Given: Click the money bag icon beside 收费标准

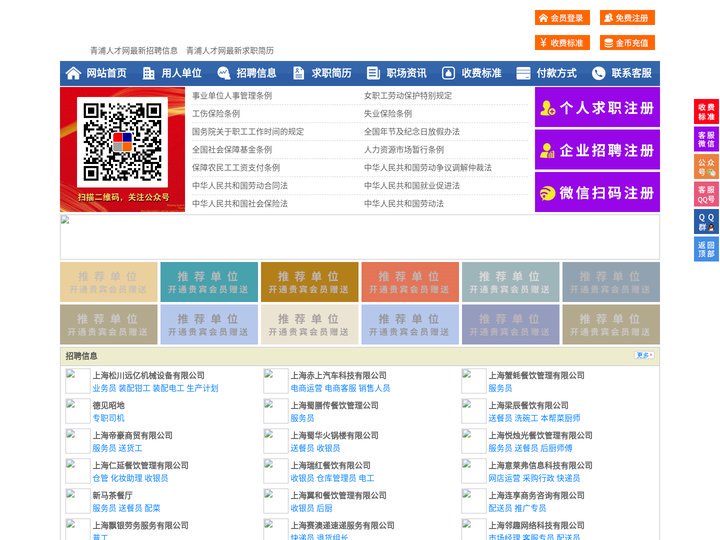Looking at the screenshot, I should (x=448, y=73).
